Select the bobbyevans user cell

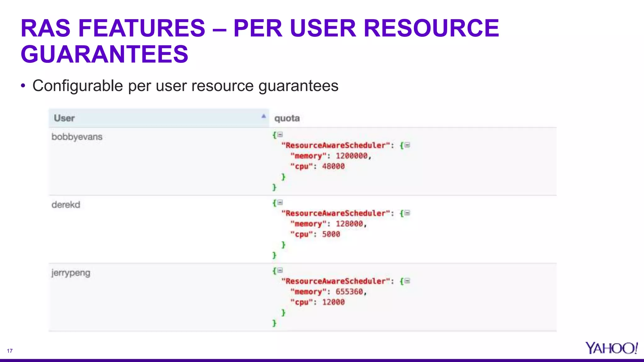(x=159, y=161)
